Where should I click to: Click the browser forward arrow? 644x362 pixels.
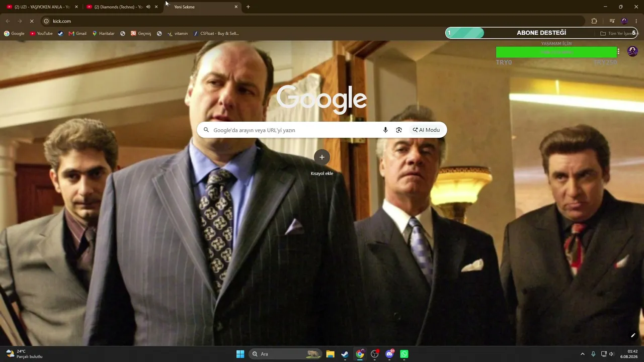[x=20, y=21]
